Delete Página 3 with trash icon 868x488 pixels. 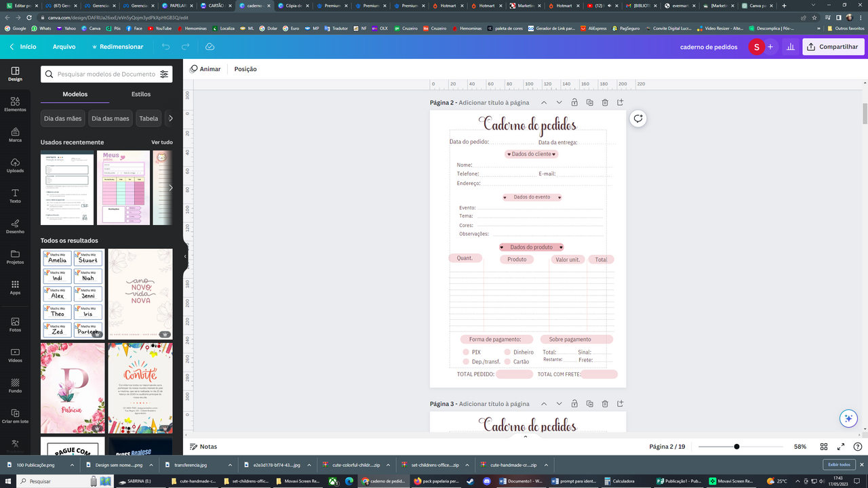coord(605,404)
